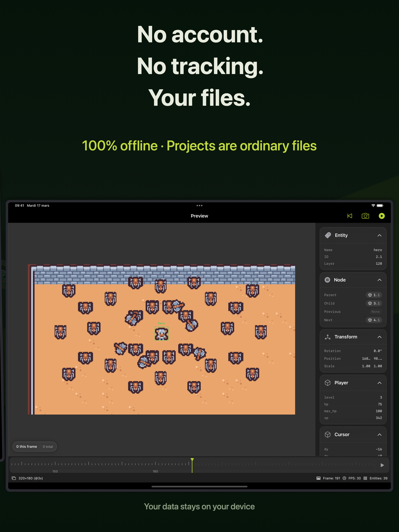Click the '0 this frame' log counter
The image size is (399, 532).
click(27, 446)
